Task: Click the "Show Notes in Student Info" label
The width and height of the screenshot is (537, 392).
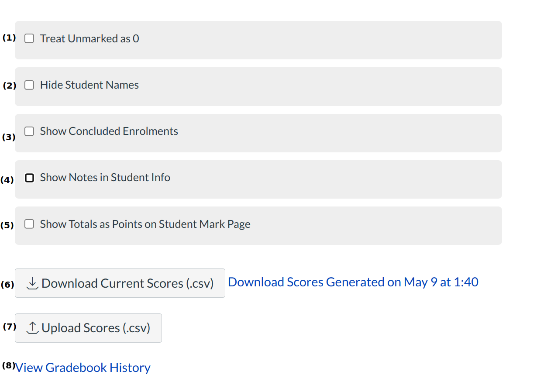Action: click(105, 178)
